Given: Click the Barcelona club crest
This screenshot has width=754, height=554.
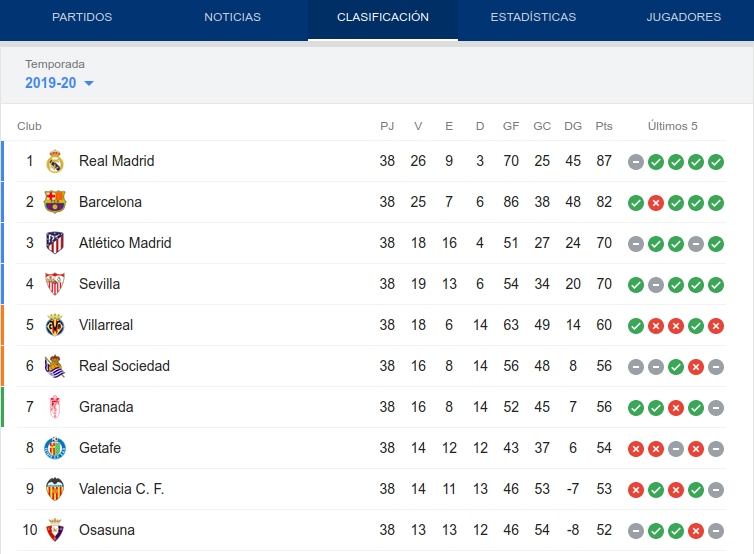Looking at the screenshot, I should tap(55, 202).
